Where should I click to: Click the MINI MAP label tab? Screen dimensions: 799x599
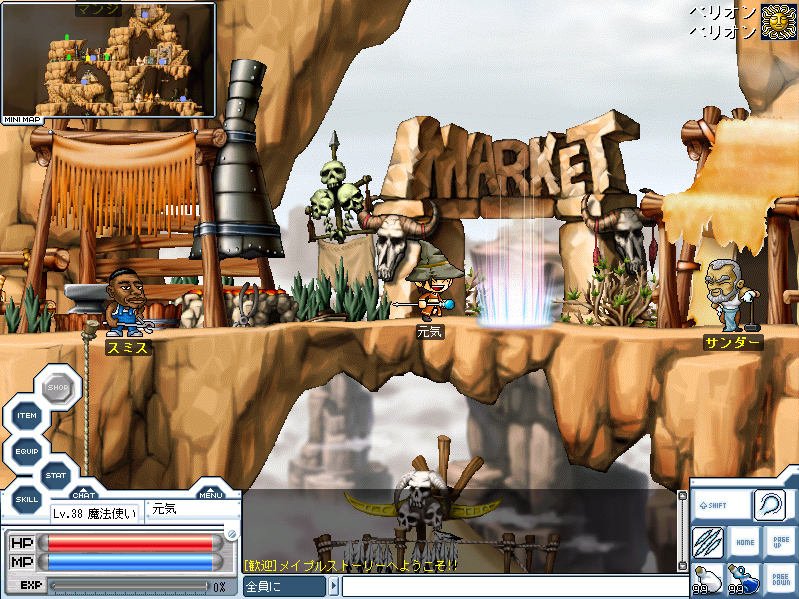tap(22, 119)
